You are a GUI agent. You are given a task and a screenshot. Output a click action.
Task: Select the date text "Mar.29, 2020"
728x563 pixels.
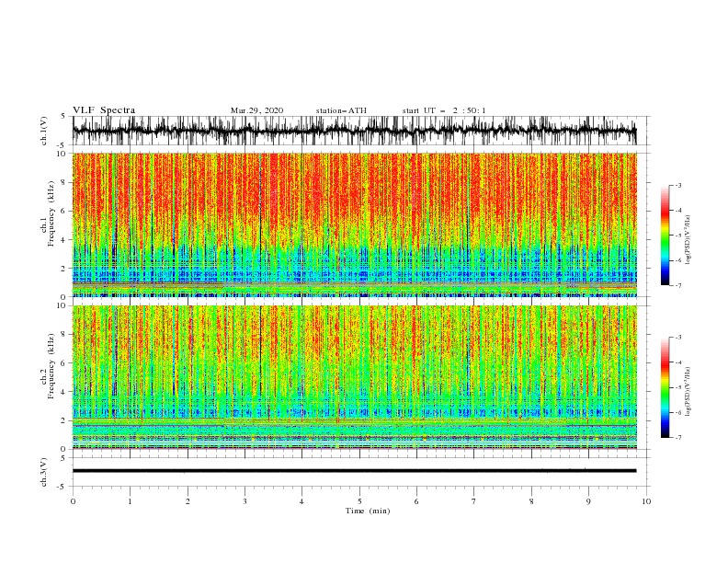coord(256,110)
